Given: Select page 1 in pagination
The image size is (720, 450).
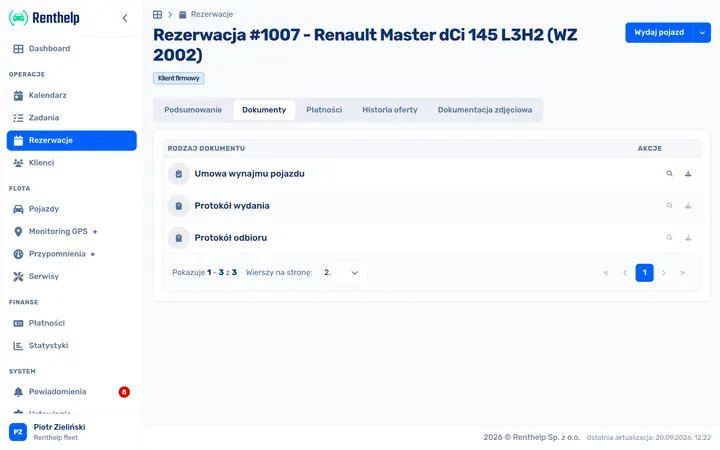Looking at the screenshot, I should coord(644,273).
